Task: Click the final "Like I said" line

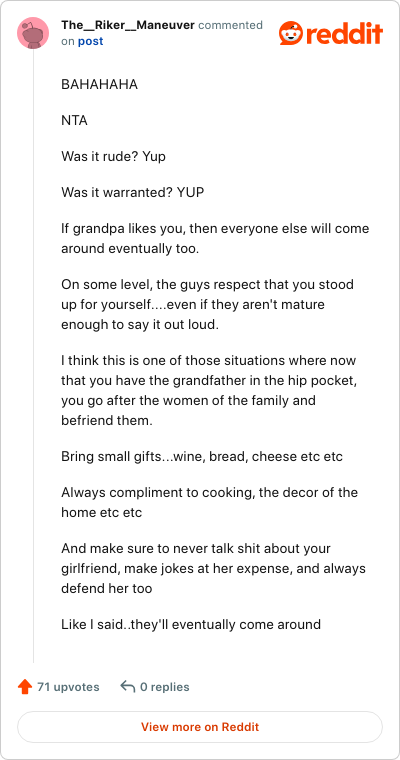Action: [x=191, y=624]
